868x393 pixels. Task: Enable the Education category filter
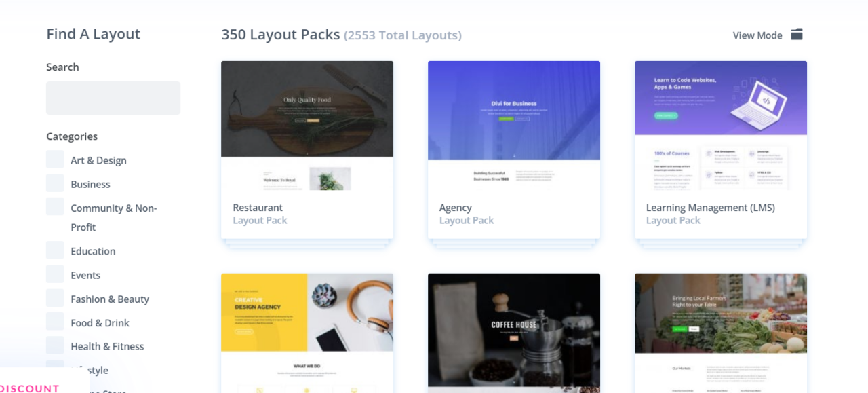[54, 250]
